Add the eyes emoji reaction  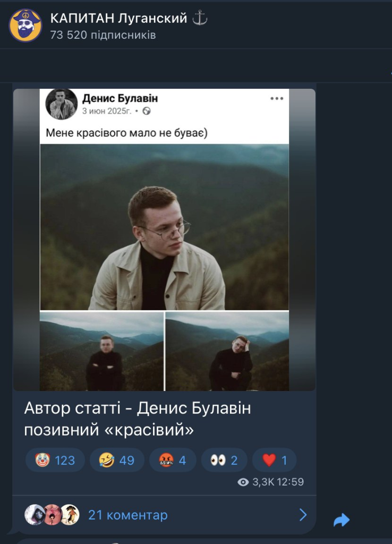[224, 460]
